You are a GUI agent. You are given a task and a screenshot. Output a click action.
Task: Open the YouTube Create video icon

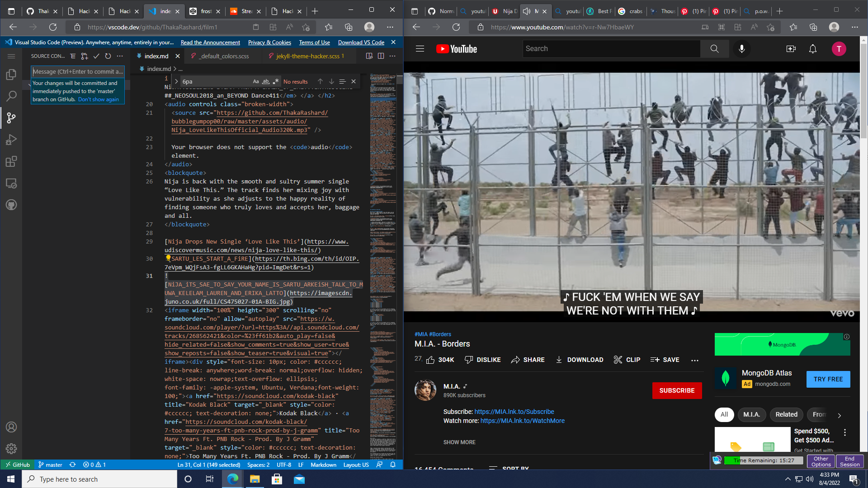point(791,49)
